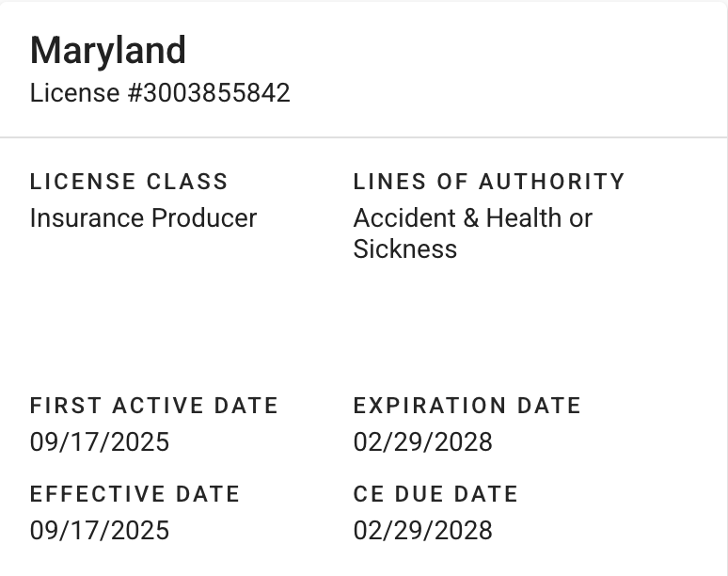Click the date under CE Due Date
Viewport: 728px width, 576px height.
(422, 530)
